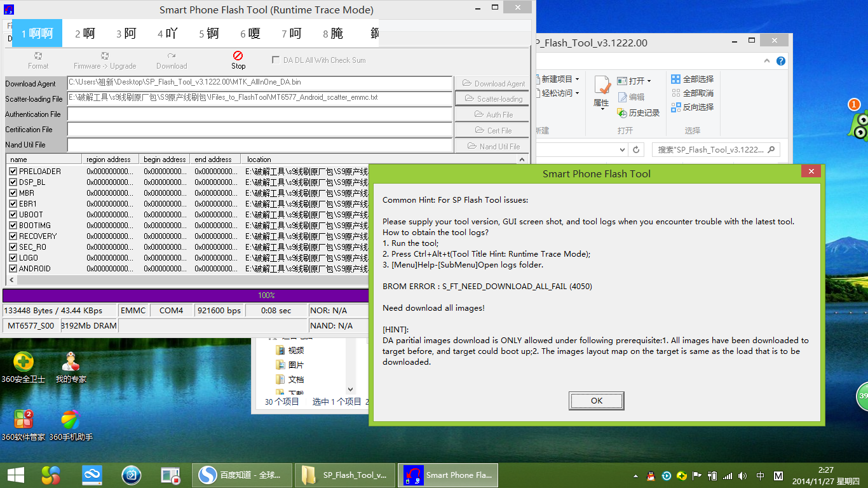Open the 360安全卫士 desktop icon
This screenshot has height=488, width=868.
[24, 367]
